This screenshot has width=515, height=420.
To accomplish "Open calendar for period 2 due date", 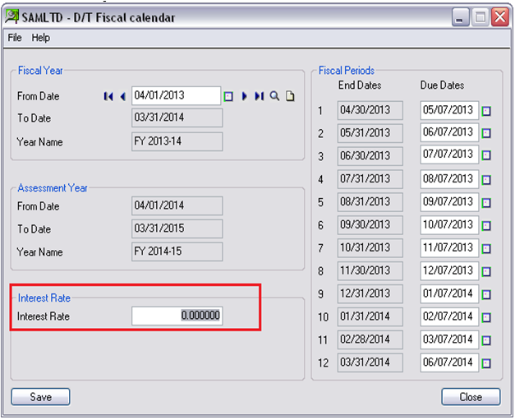I will click(x=486, y=133).
